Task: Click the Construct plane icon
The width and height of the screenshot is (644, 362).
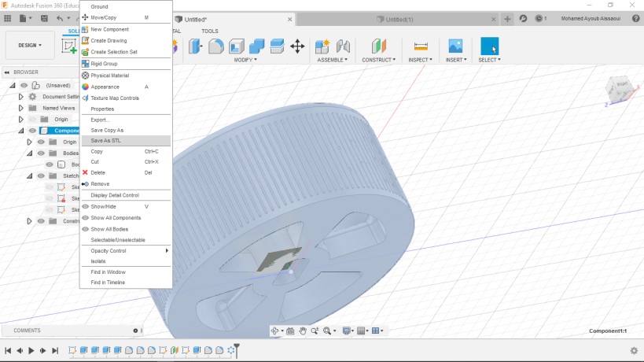Action: click(x=379, y=46)
